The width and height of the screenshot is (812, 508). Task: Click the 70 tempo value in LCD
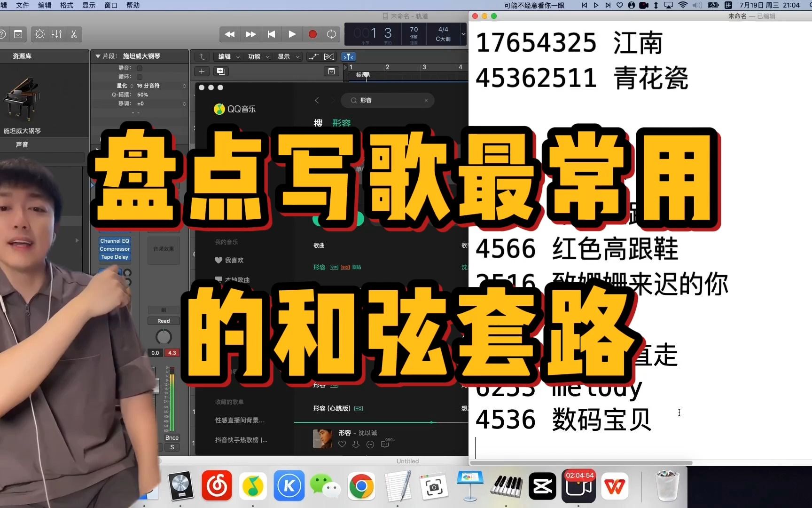(414, 30)
